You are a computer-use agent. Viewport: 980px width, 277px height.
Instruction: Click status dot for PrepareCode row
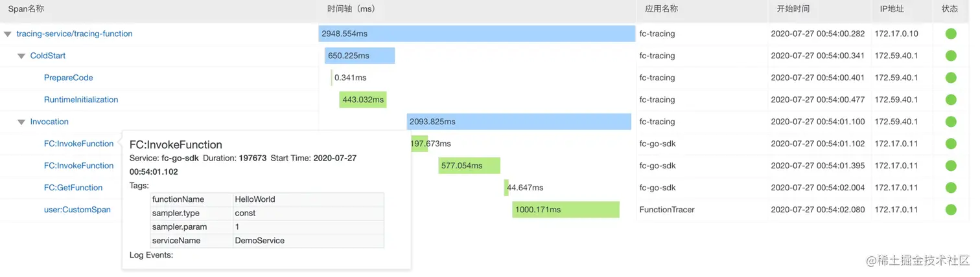click(951, 78)
